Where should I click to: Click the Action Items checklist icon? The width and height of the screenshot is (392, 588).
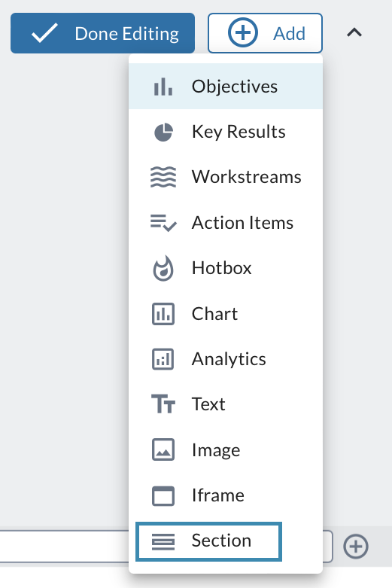tap(163, 223)
